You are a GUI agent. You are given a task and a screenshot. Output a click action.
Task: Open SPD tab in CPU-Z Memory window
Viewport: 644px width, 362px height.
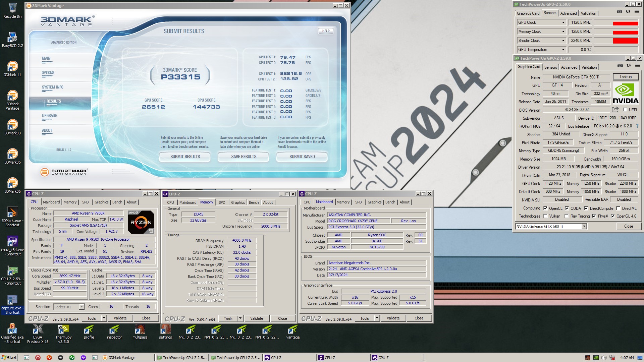pos(222,202)
